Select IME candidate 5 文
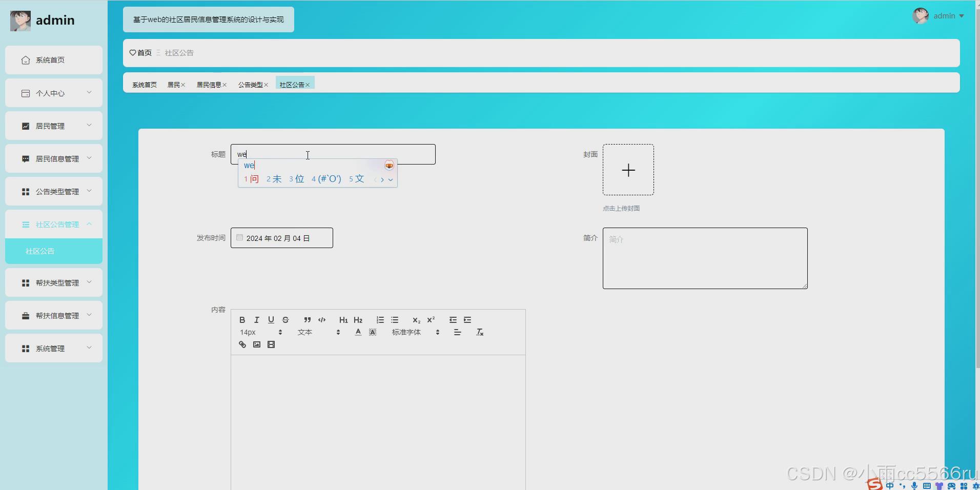The width and height of the screenshot is (980, 490). [x=356, y=179]
